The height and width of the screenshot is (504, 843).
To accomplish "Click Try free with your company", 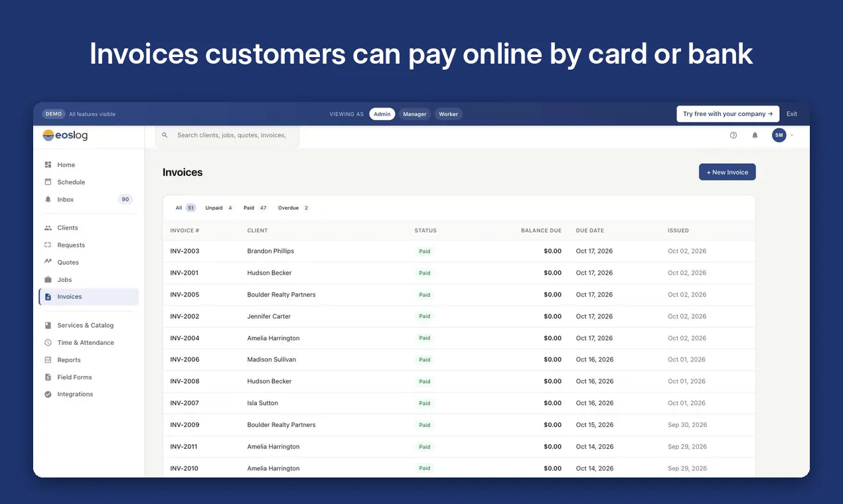I will [x=728, y=114].
